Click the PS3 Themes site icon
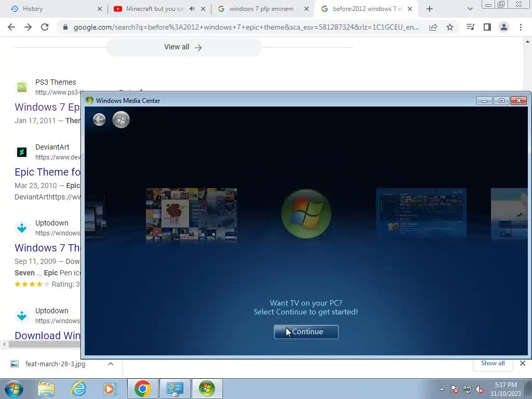The height and width of the screenshot is (399, 532). (22, 87)
